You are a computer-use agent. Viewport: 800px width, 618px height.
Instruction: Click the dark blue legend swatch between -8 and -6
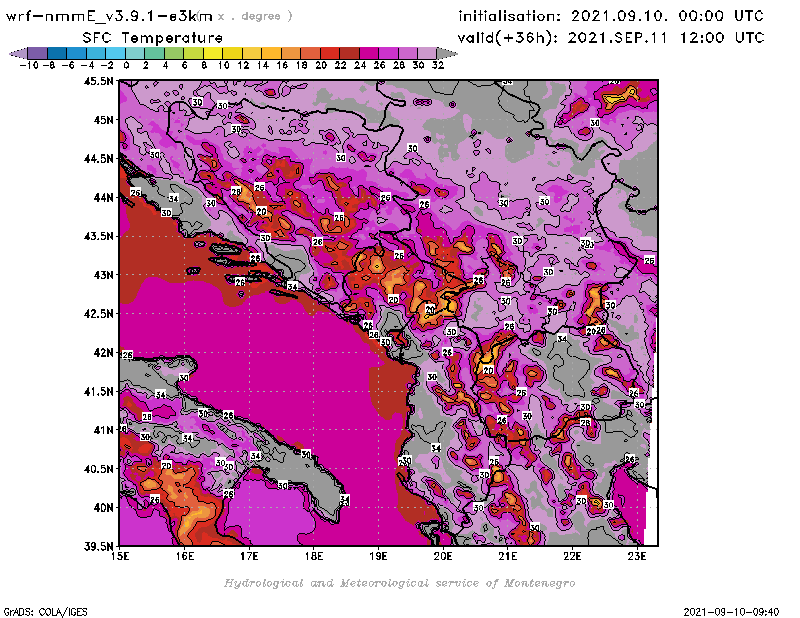[57, 53]
